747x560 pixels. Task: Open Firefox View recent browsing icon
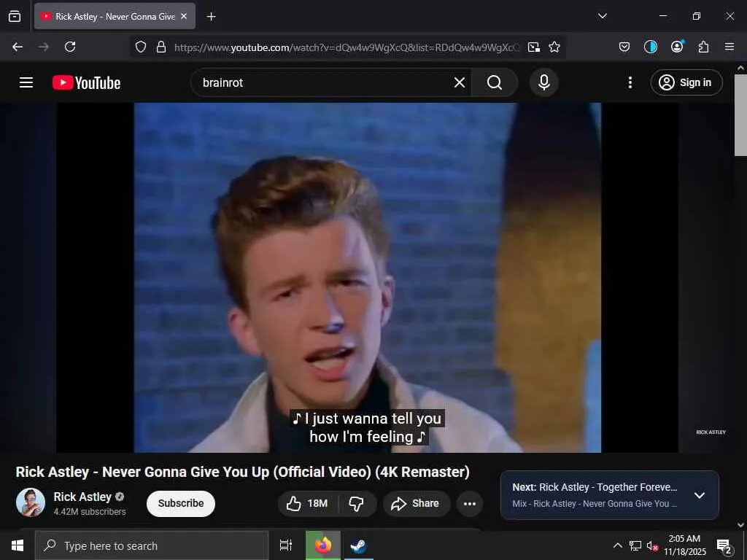[x=15, y=17]
